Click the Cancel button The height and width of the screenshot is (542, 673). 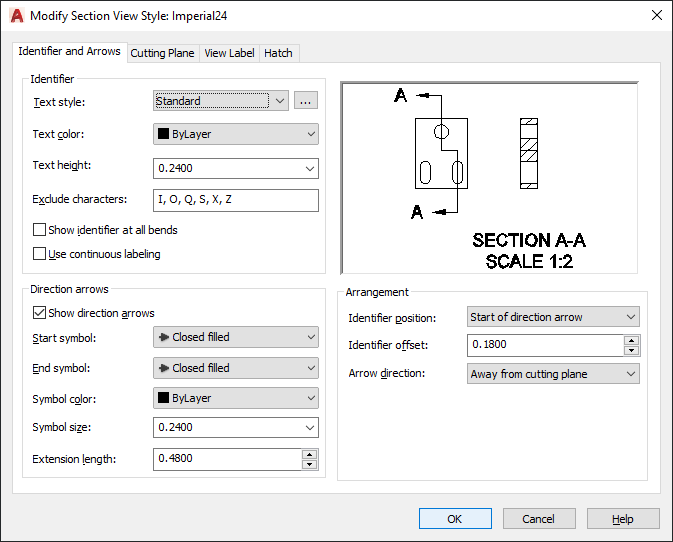coord(539,519)
